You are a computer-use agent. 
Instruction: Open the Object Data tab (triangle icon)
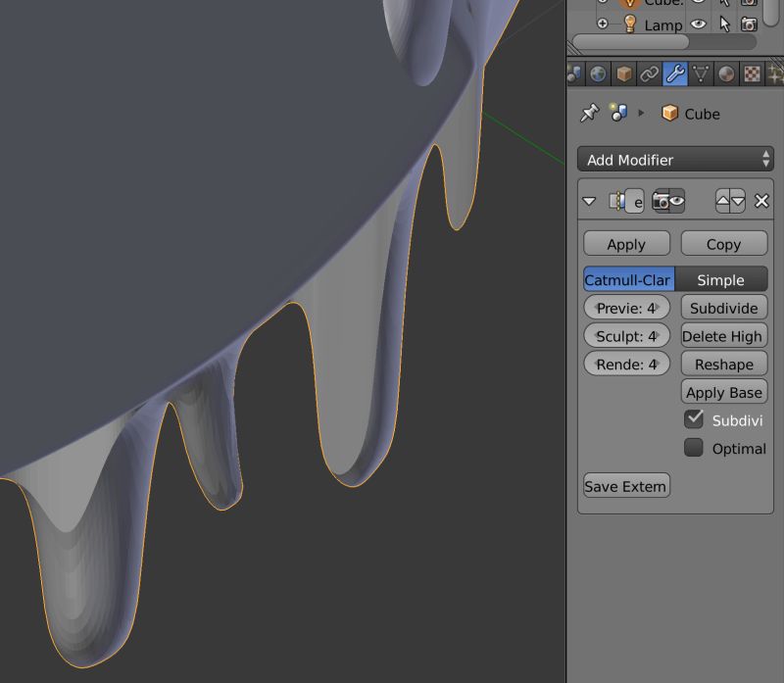point(700,73)
